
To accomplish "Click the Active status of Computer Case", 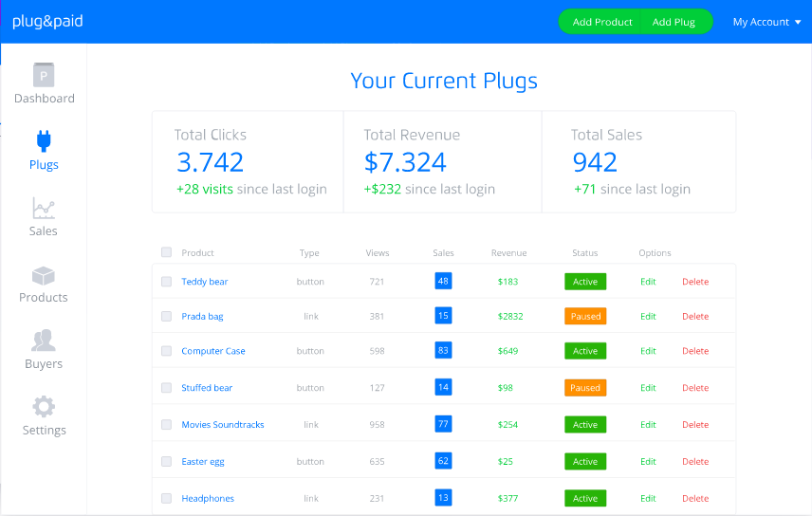I will coord(585,351).
